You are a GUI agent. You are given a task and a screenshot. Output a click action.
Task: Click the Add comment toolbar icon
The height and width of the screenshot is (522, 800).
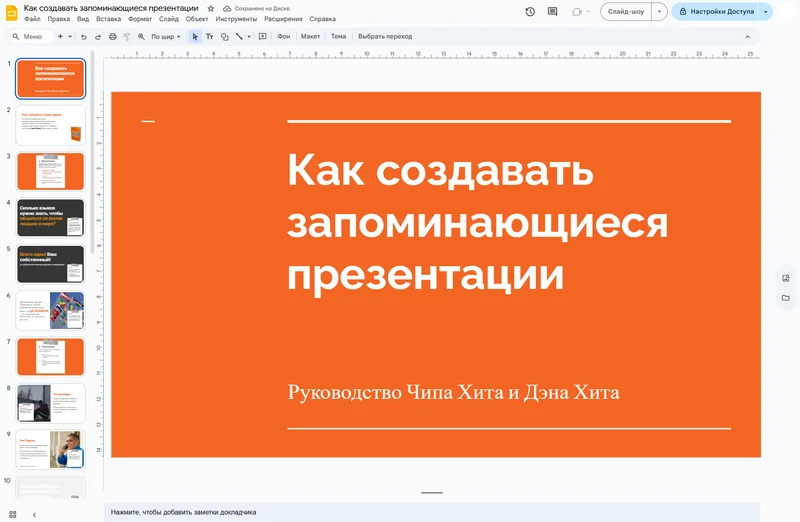click(262, 37)
